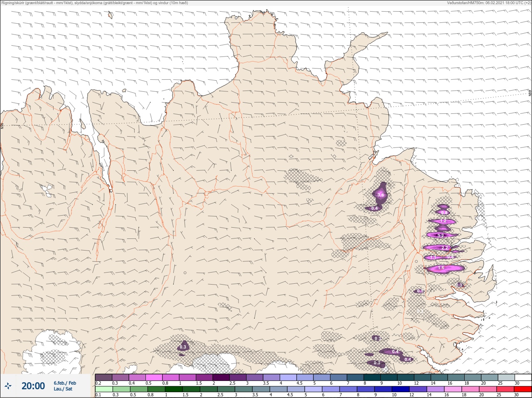Click the 0.5 snowfall value on the map
This screenshot has height=398, width=532.
(420, 291)
